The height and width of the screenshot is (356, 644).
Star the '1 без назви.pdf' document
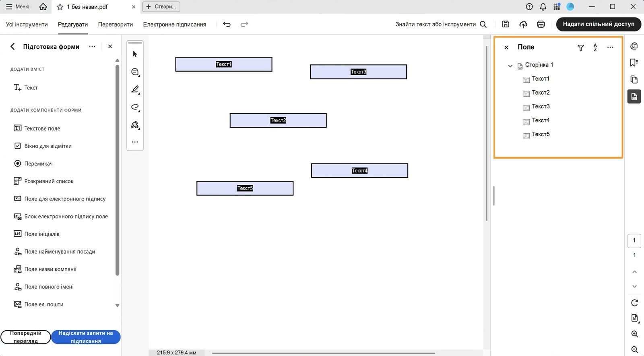point(60,7)
